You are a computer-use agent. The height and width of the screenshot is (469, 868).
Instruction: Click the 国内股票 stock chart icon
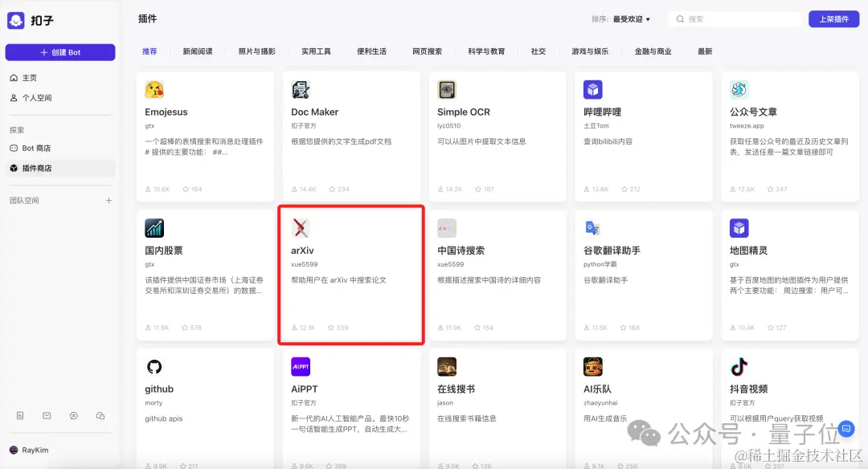tap(154, 228)
